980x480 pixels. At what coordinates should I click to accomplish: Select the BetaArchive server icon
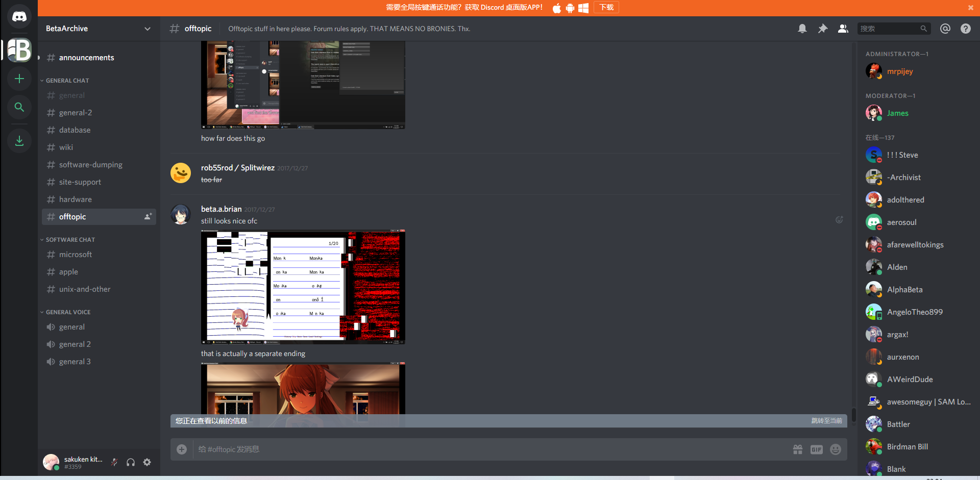pos(19,50)
